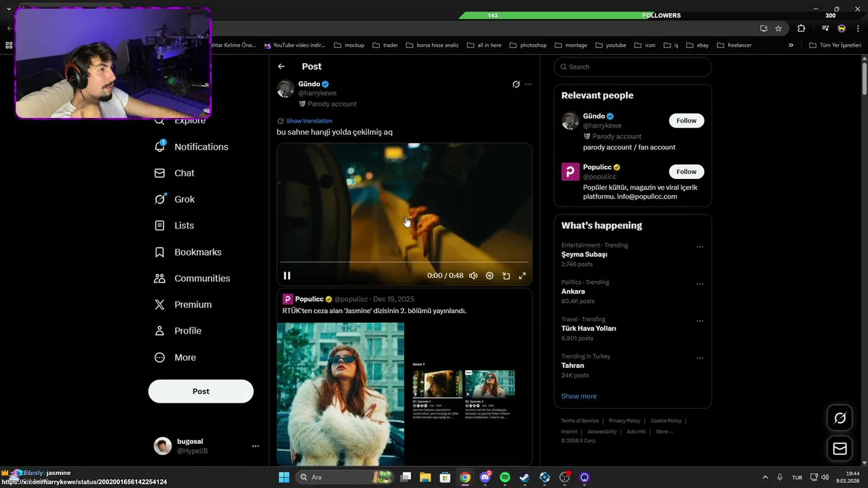Pause the video
This screenshot has height=488, width=868.
point(287,276)
